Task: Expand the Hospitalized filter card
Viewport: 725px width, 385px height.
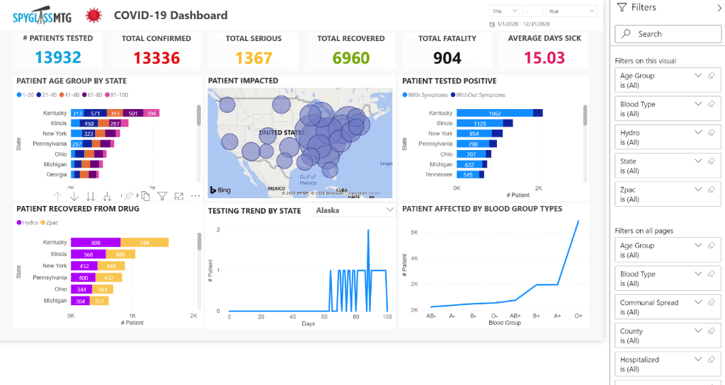Action: click(x=698, y=359)
